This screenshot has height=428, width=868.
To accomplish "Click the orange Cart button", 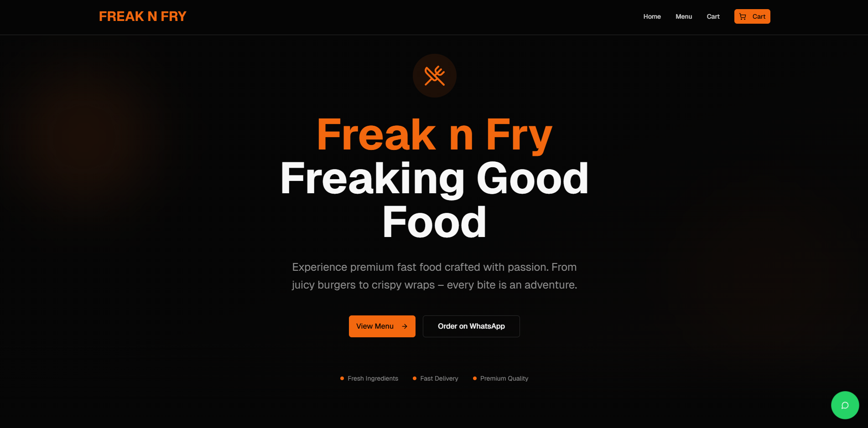I will pyautogui.click(x=752, y=16).
